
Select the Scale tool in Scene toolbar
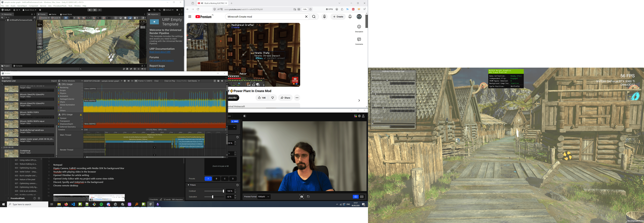40,38
